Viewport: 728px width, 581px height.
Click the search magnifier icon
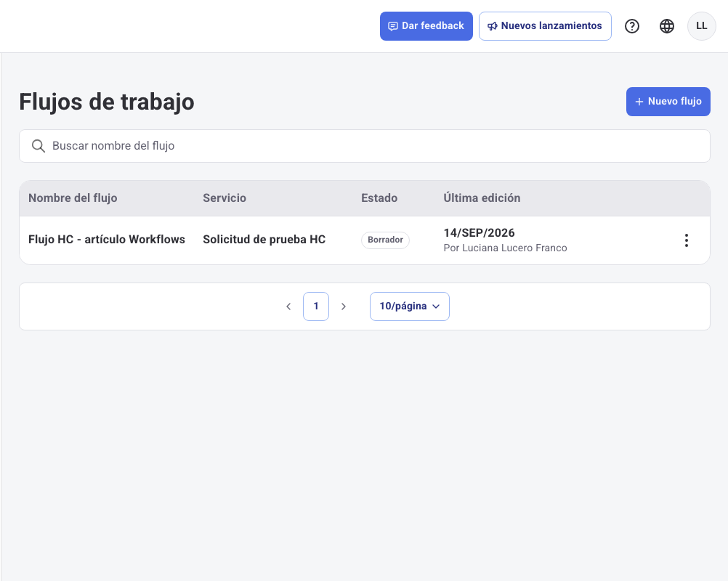[38, 146]
